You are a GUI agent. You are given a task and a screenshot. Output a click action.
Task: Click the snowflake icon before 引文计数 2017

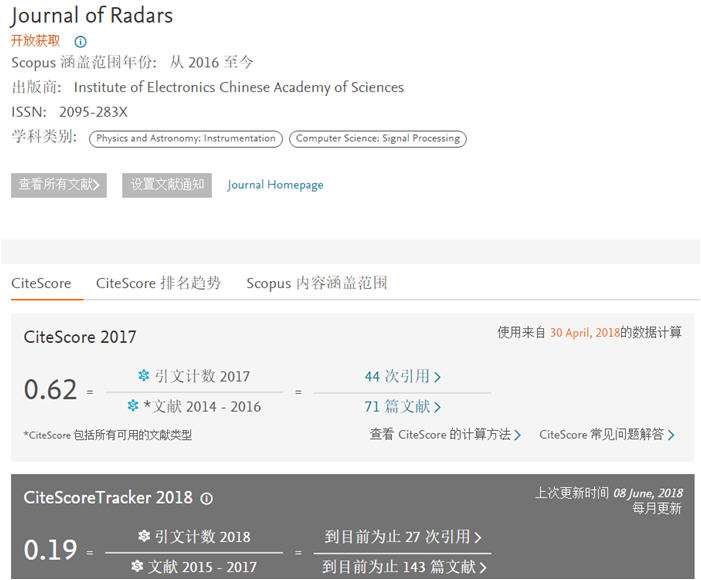point(144,377)
